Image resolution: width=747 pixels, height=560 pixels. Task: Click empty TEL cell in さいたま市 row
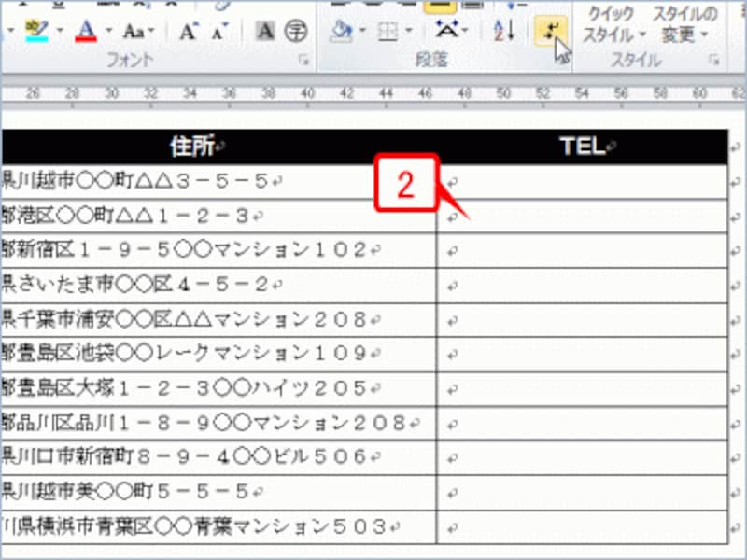[582, 285]
